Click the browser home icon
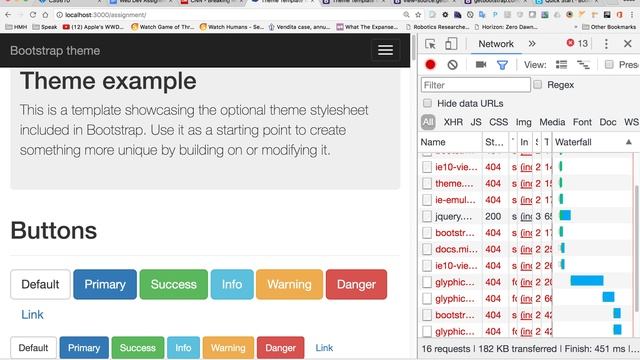Viewport: 640px width, 360px height. [x=45, y=15]
